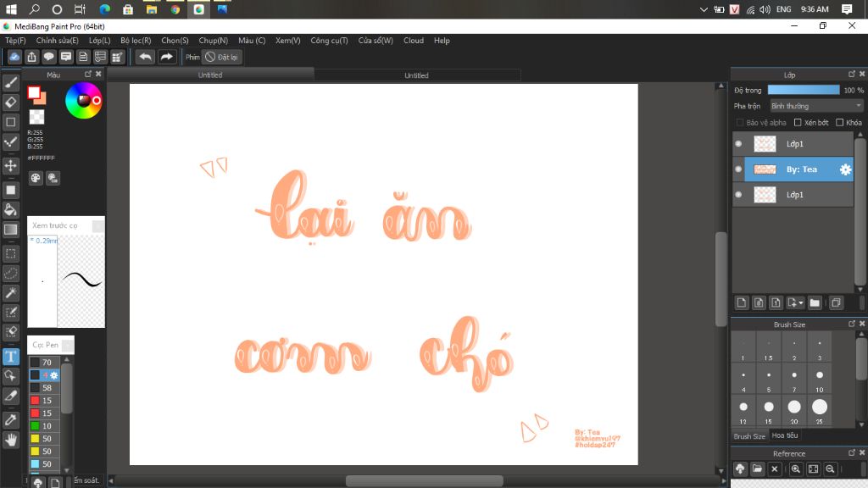Hide the By: Tea layer
The image size is (868, 488).
coord(738,169)
